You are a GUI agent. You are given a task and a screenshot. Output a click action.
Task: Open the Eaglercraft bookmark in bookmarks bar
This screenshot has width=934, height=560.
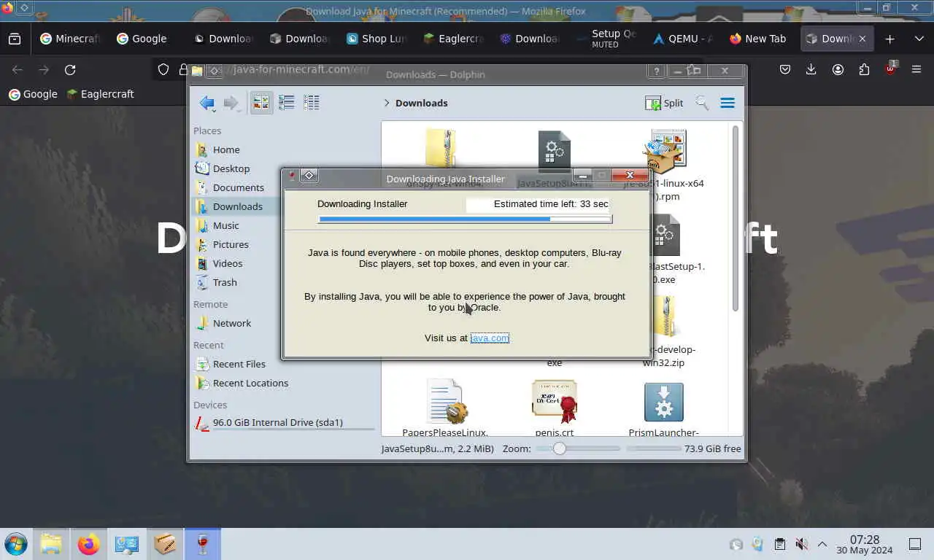(100, 94)
